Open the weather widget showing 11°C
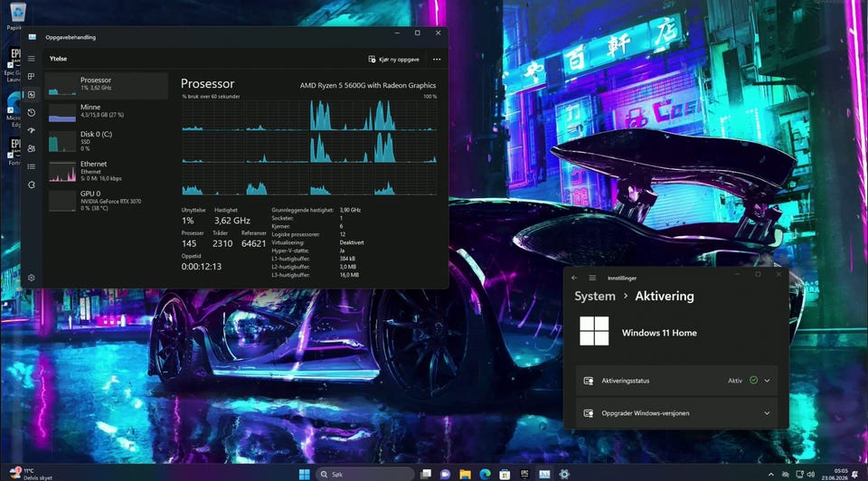The height and width of the screenshot is (481, 868). pos(31,474)
